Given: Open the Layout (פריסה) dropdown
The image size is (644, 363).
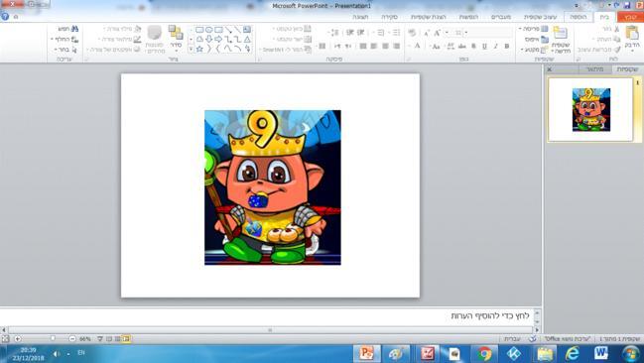Looking at the screenshot, I should tap(533, 29).
